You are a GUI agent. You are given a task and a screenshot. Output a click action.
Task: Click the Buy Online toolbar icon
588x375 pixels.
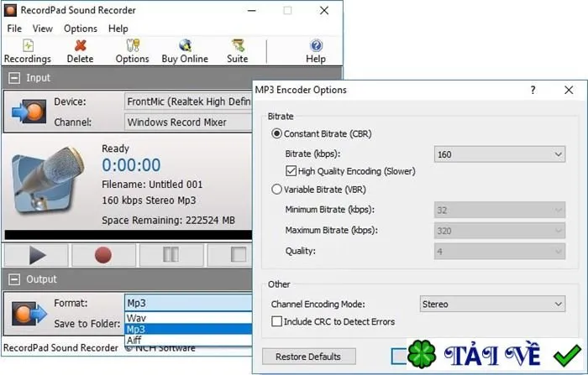tap(185, 52)
